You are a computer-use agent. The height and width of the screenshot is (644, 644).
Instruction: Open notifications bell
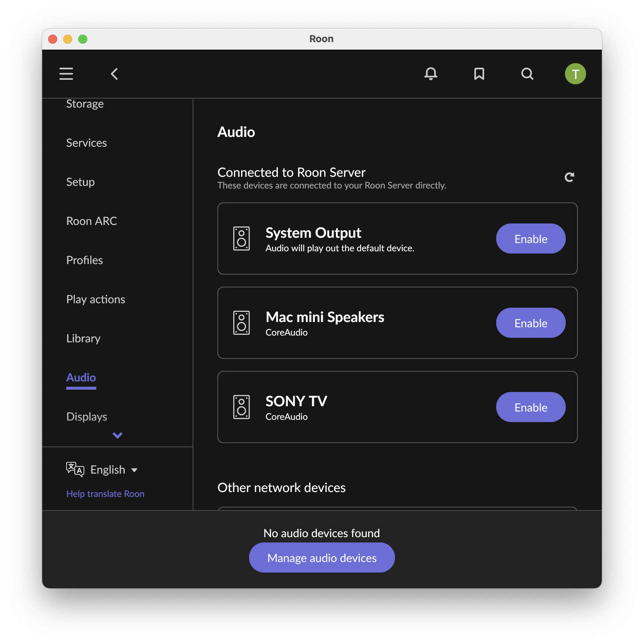431,74
